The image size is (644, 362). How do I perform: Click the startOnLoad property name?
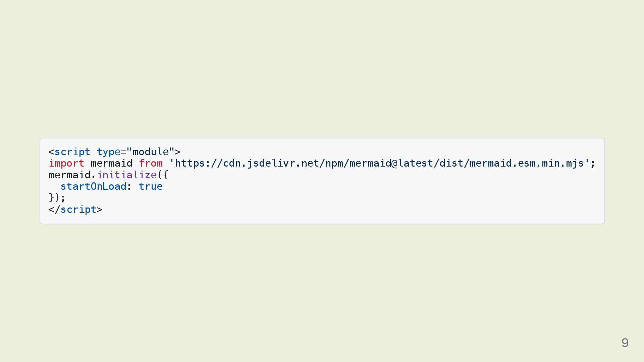coord(93,186)
